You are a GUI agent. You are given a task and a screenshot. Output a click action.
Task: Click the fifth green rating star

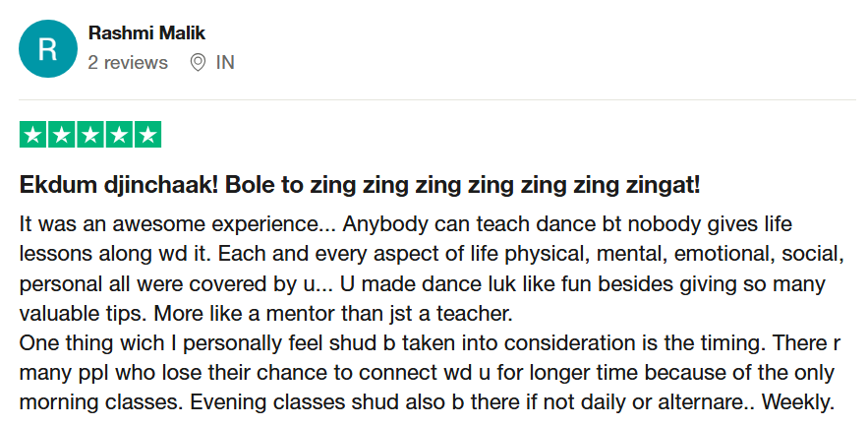click(147, 135)
